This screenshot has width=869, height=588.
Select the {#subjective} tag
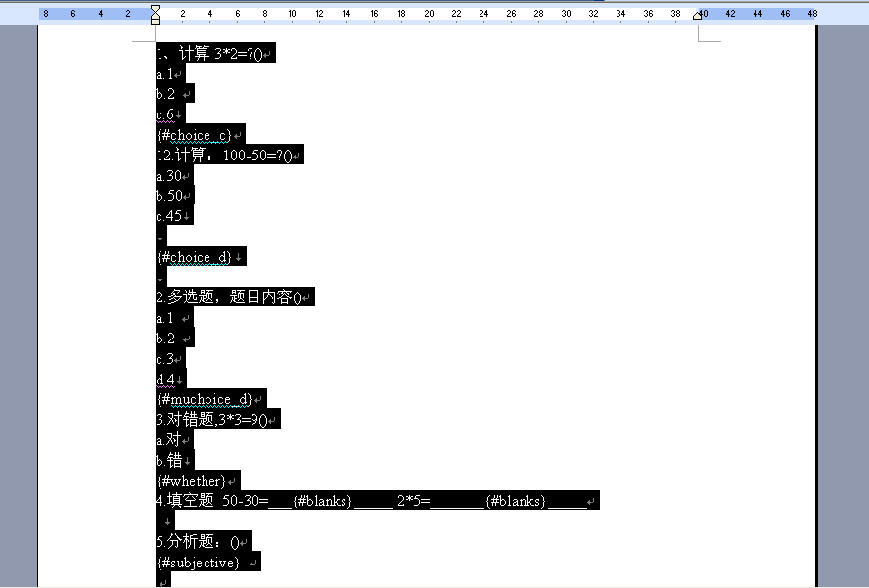pos(199,562)
